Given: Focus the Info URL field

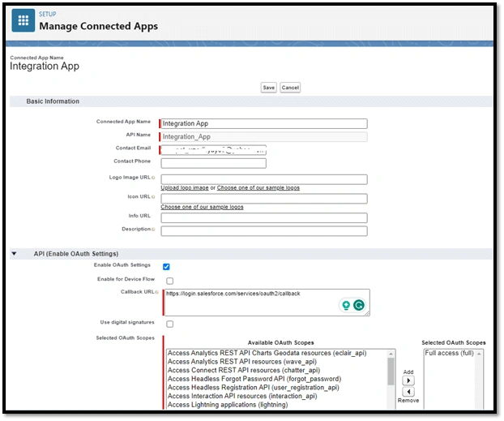Looking at the screenshot, I should pos(264,218).
